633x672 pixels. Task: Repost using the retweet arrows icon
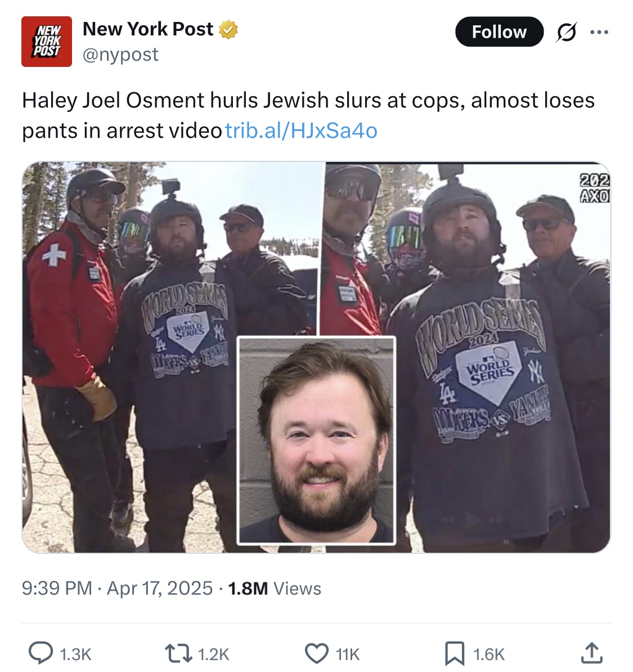(178, 654)
